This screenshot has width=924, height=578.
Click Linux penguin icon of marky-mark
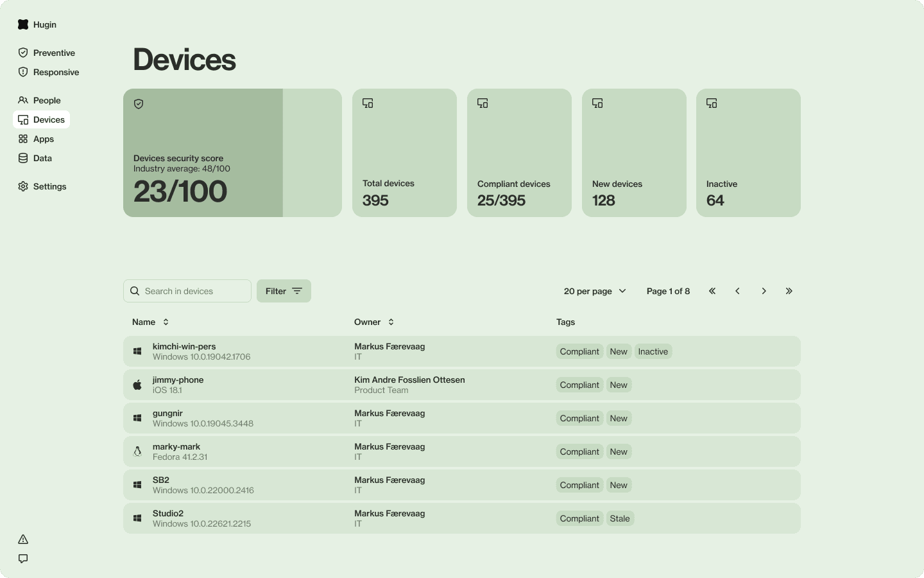pos(137,451)
